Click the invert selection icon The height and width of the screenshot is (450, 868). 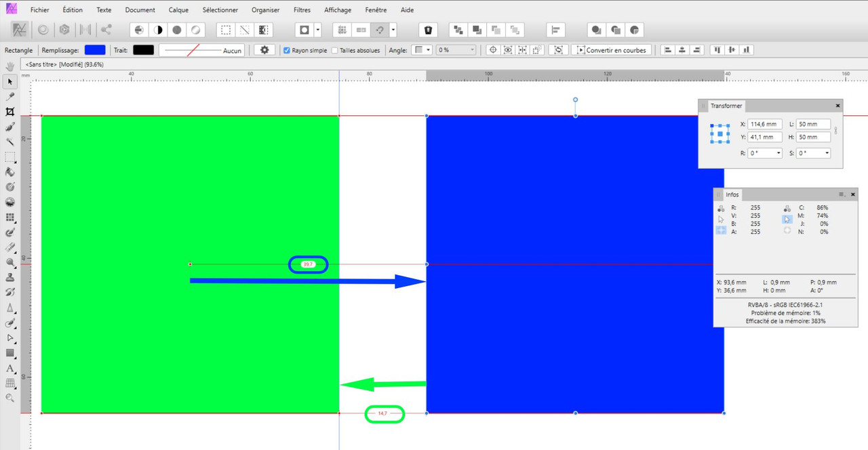point(264,30)
